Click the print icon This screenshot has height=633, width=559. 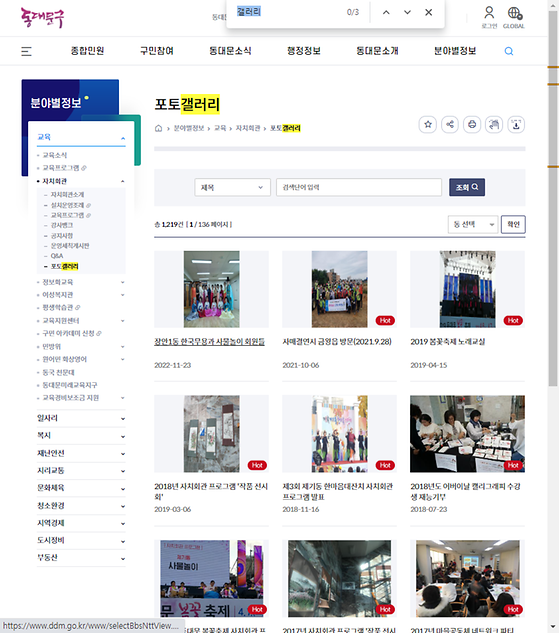(472, 124)
